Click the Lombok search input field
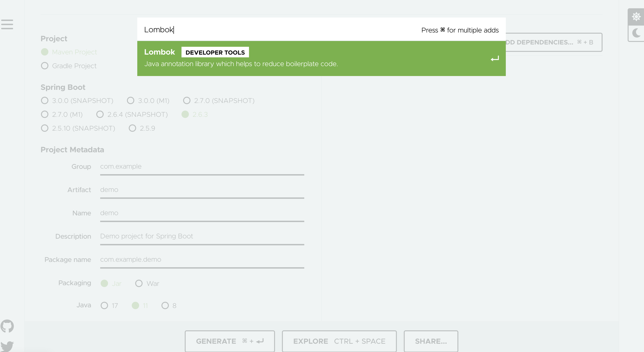The width and height of the screenshot is (644, 352). [x=275, y=29]
